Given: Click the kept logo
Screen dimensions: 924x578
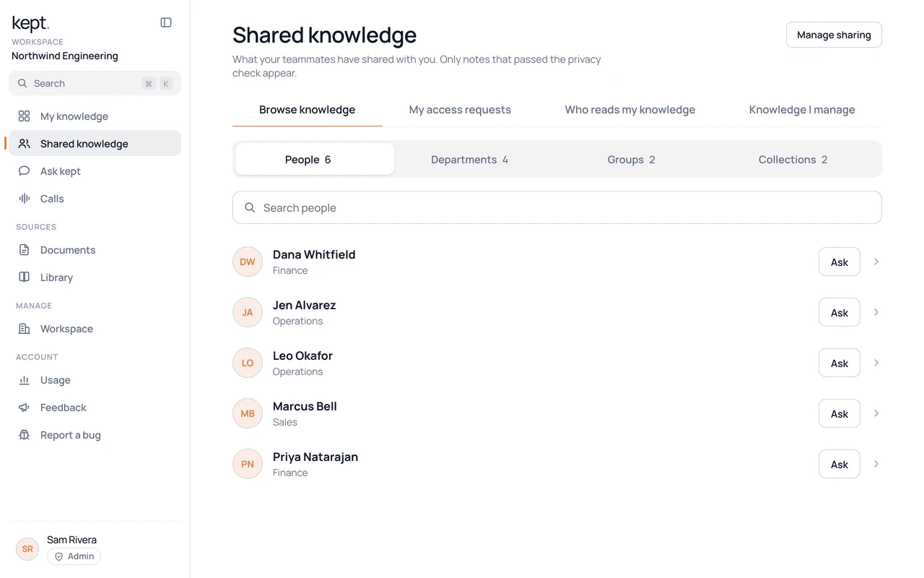Looking at the screenshot, I should [30, 24].
